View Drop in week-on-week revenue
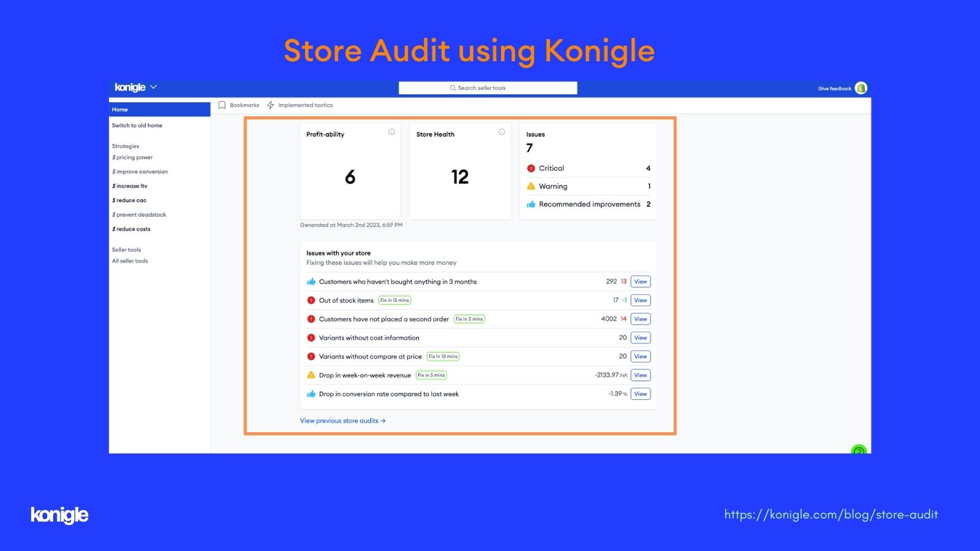Image resolution: width=980 pixels, height=551 pixels. click(641, 375)
